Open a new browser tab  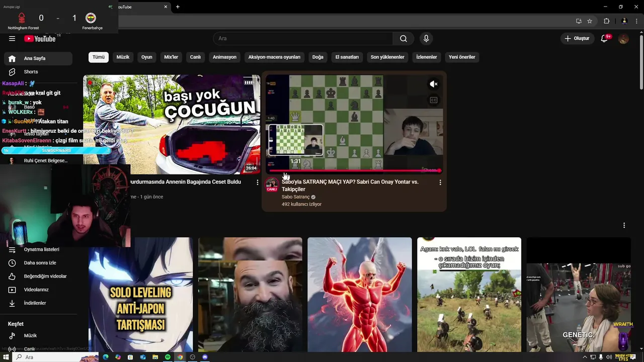coord(178,7)
